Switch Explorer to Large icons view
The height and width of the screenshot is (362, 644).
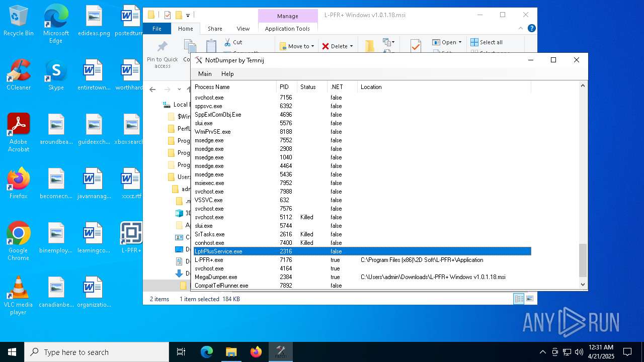pos(529,299)
